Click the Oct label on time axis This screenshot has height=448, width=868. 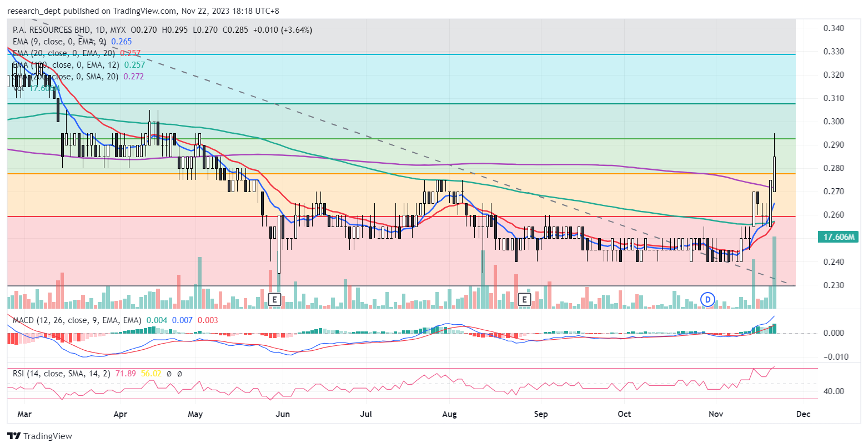click(x=625, y=414)
